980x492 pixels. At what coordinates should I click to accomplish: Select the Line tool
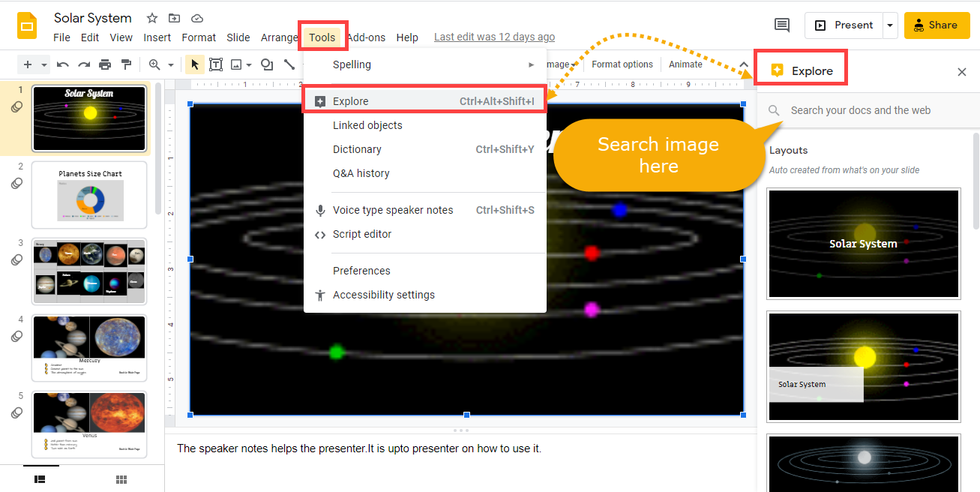pos(289,64)
